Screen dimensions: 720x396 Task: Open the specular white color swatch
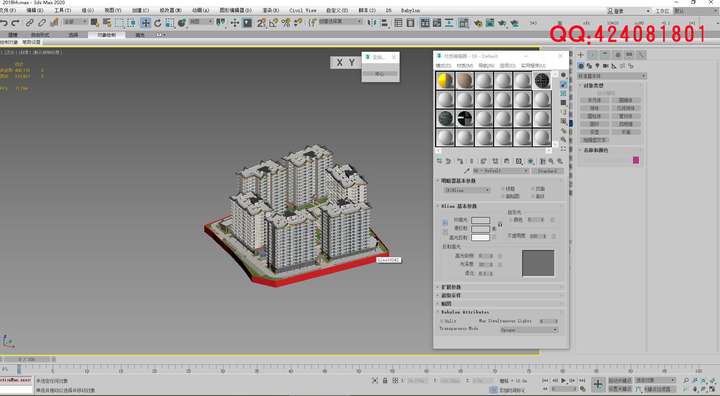(480, 238)
